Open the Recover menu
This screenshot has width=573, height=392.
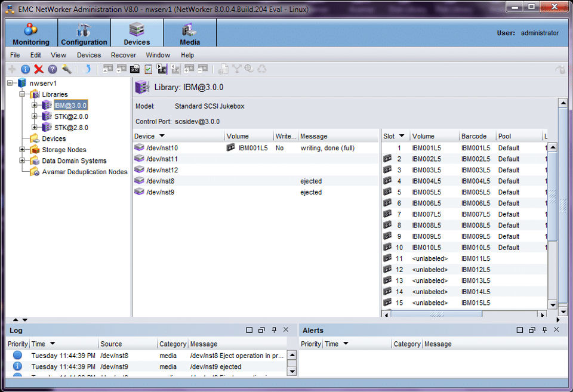(124, 55)
